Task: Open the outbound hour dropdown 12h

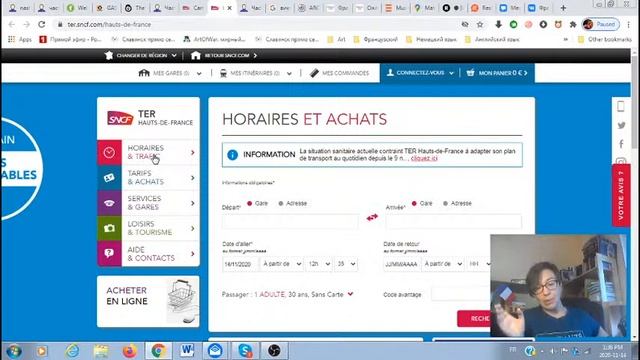Action: click(x=319, y=264)
